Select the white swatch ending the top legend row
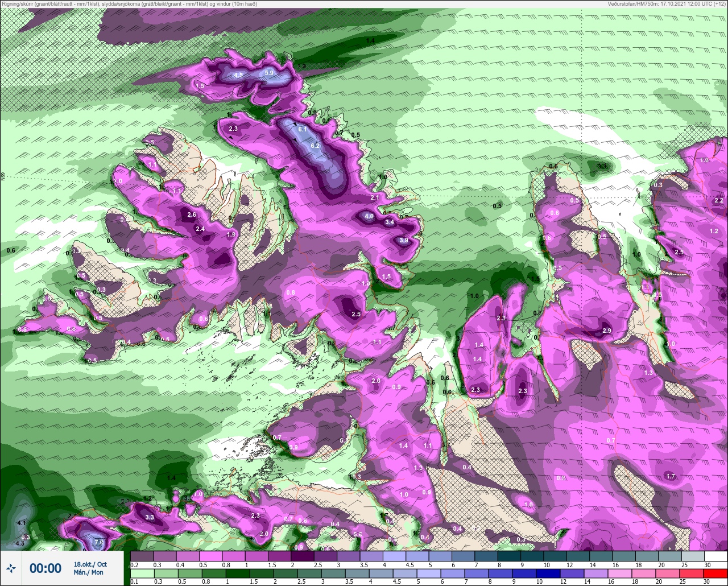This screenshot has width=728, height=586. 715,556
